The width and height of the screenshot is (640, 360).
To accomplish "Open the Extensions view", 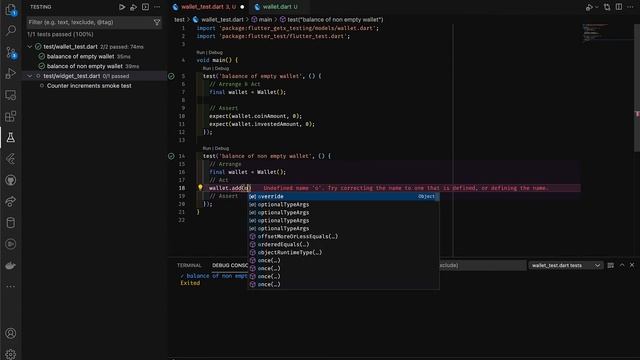I will [x=11, y=116].
